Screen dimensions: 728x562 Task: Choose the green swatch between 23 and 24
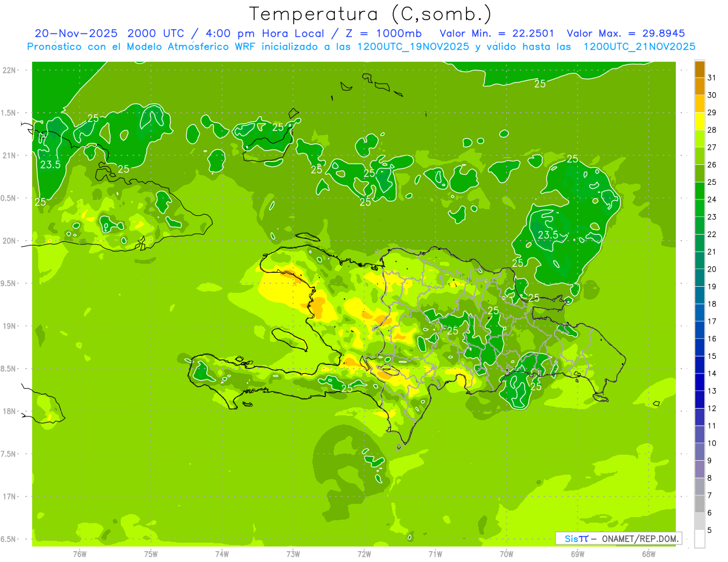click(699, 209)
